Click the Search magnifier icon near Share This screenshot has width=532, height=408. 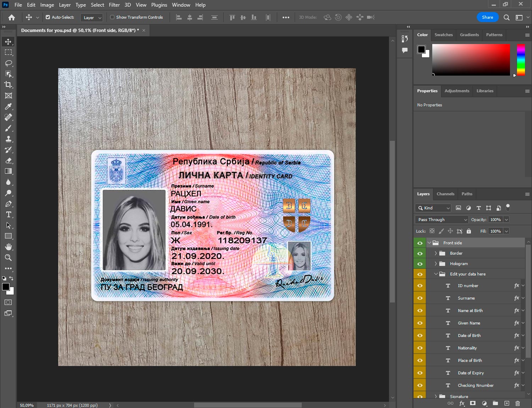tap(506, 17)
